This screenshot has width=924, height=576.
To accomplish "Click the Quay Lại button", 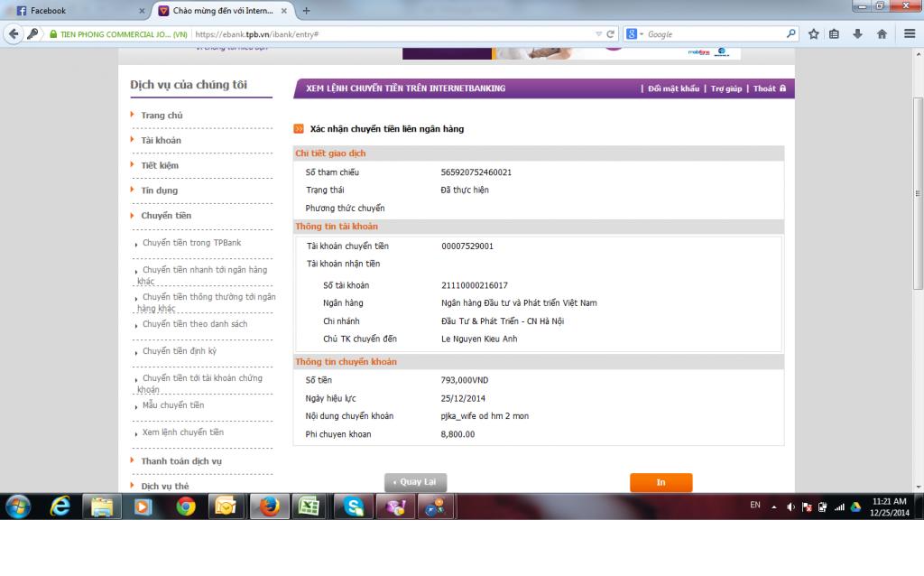I will pos(415,482).
